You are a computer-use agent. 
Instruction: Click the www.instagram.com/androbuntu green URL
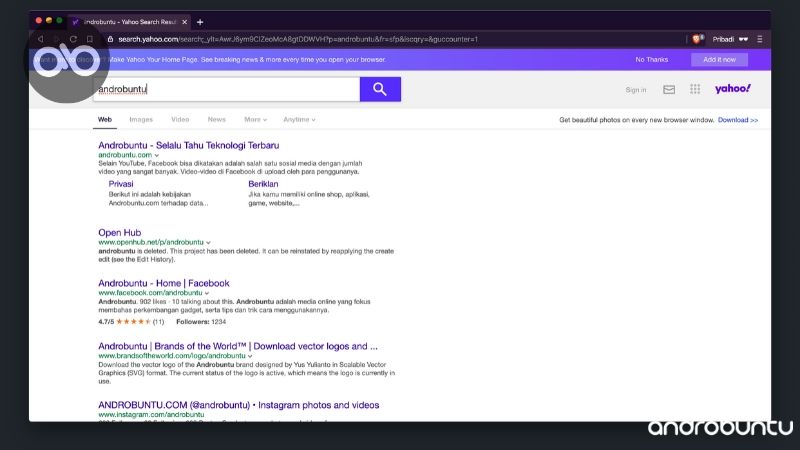click(151, 415)
